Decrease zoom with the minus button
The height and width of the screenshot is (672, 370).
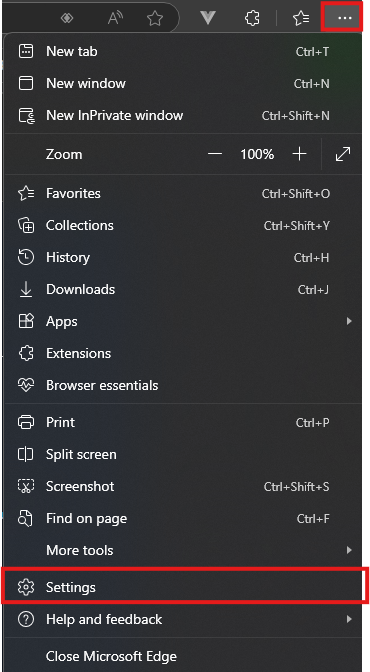pos(215,154)
